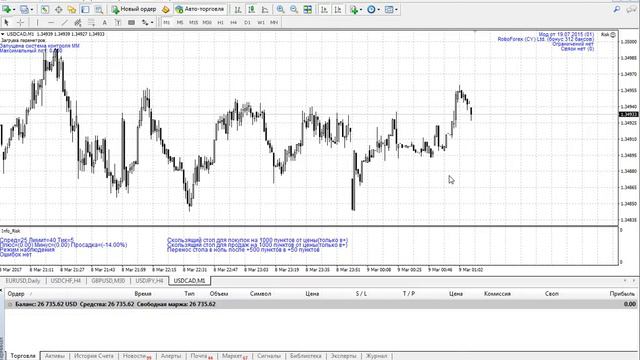Switch to M1 timeframe
Image resolution: width=640 pixels, height=360 pixels.
[167, 22]
